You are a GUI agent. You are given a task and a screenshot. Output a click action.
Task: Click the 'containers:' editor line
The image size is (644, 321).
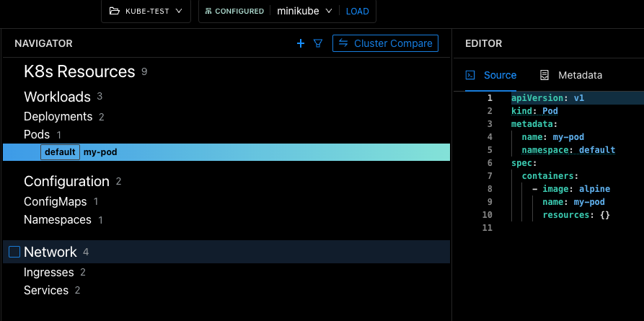coord(550,176)
